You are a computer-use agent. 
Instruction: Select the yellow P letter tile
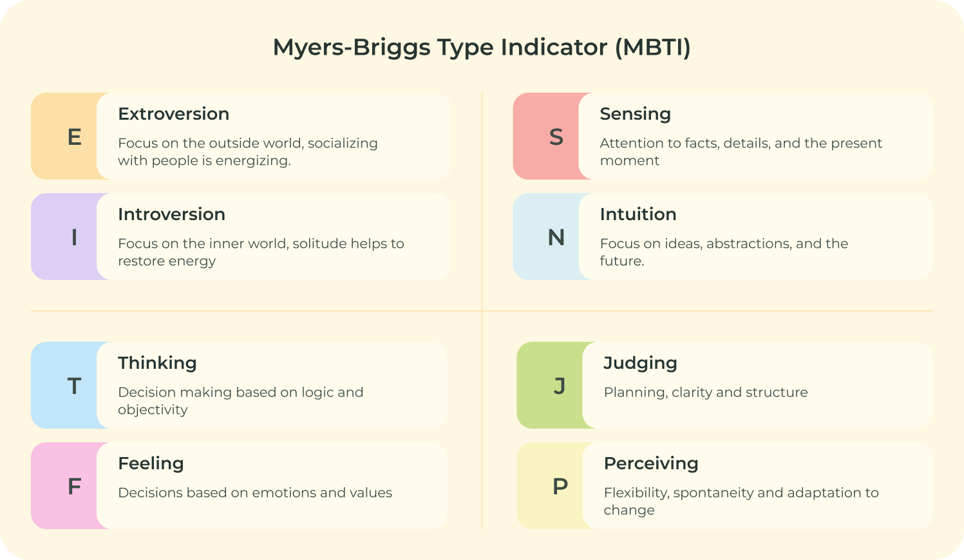[551, 486]
